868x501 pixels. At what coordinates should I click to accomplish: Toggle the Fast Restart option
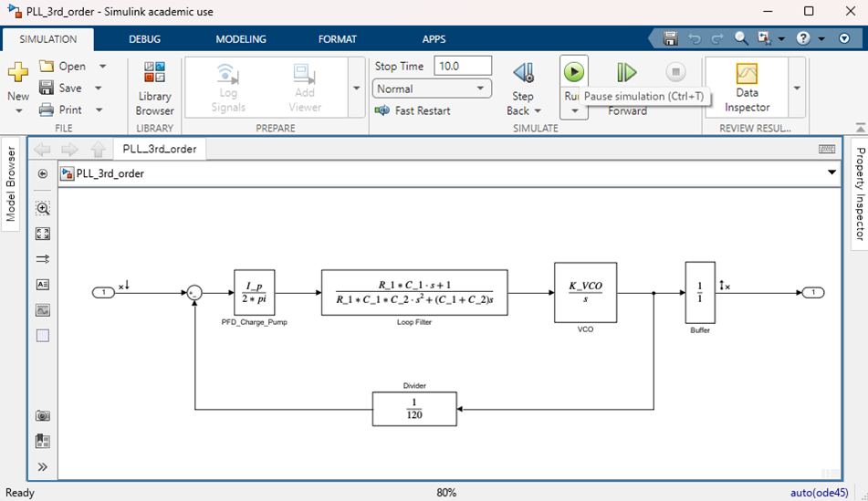[413, 110]
